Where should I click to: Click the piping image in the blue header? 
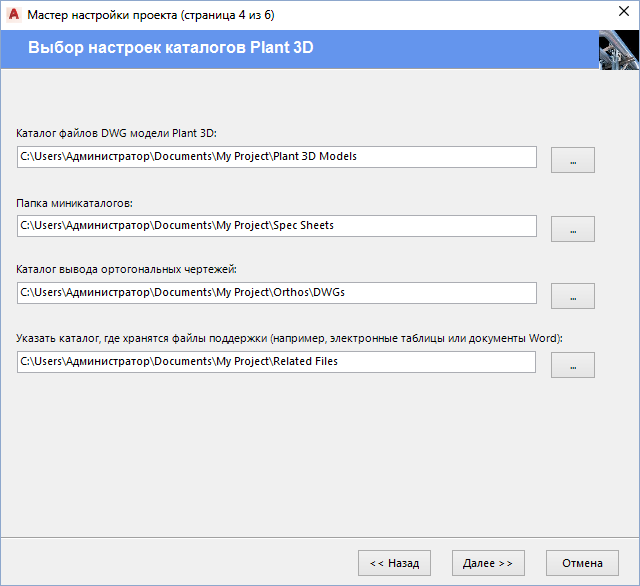(x=619, y=50)
